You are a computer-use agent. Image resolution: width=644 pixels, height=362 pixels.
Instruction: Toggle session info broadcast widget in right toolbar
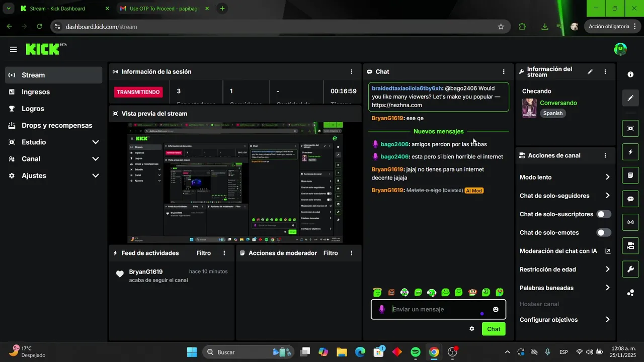coord(630,222)
